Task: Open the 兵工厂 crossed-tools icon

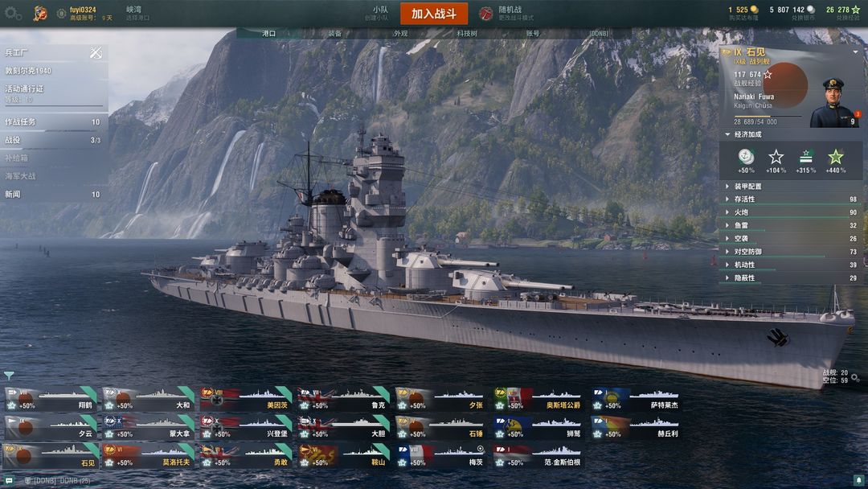Action: pyautogui.click(x=96, y=52)
